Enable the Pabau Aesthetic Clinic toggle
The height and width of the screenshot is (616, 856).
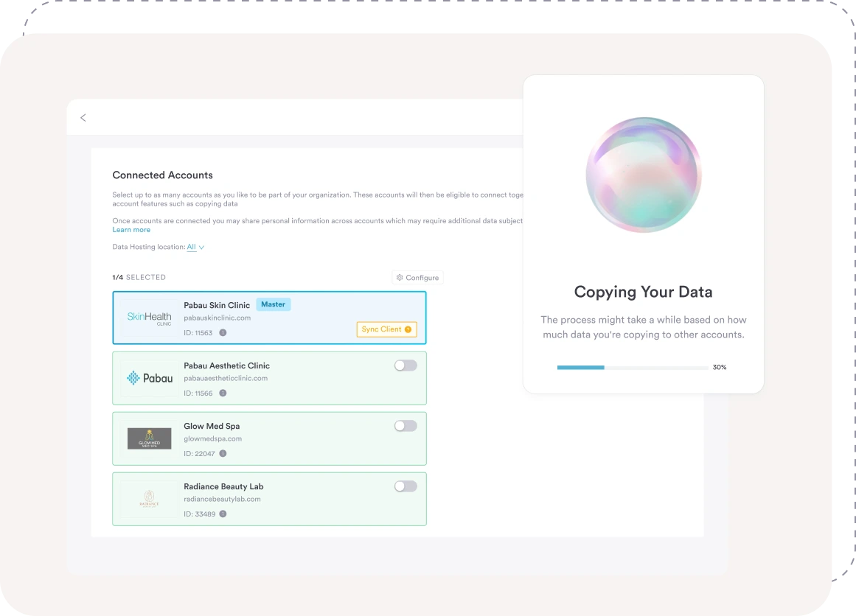(x=405, y=365)
